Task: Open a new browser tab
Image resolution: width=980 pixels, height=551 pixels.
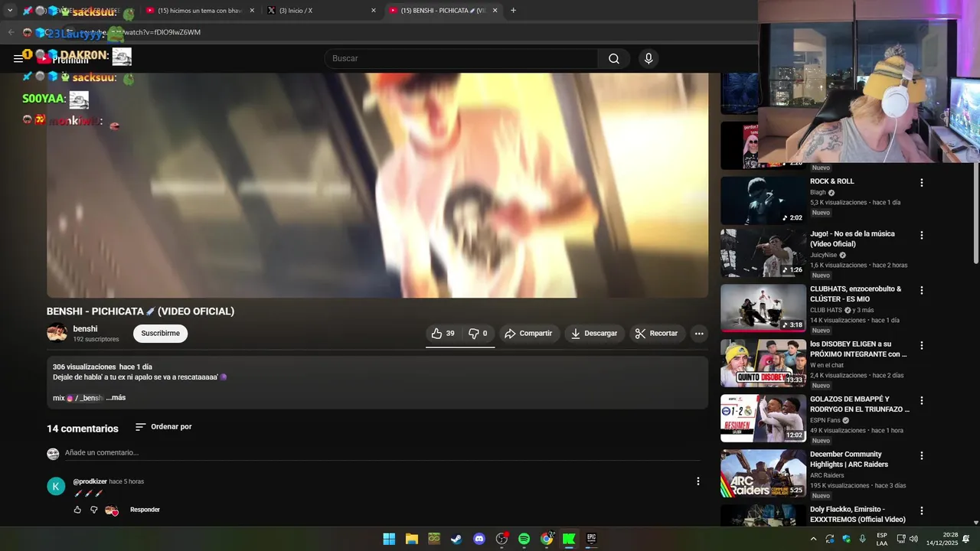Action: click(x=513, y=11)
